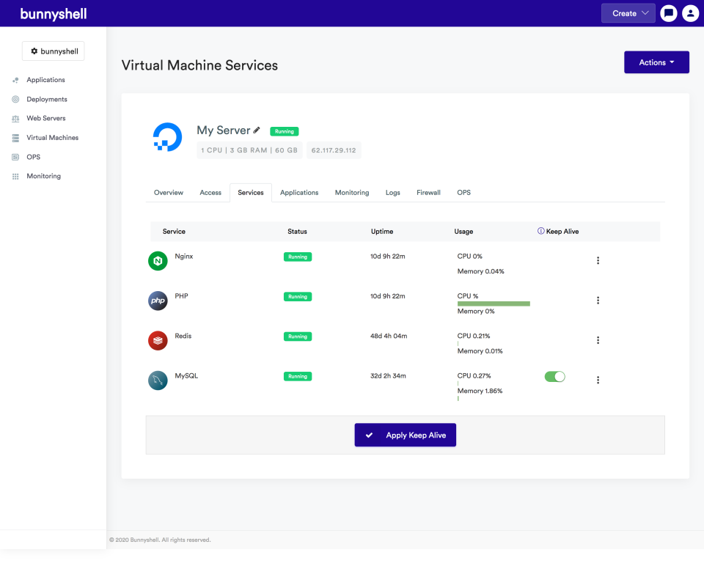Open the chat message icon
This screenshot has height=588, width=704.
pos(669,13)
